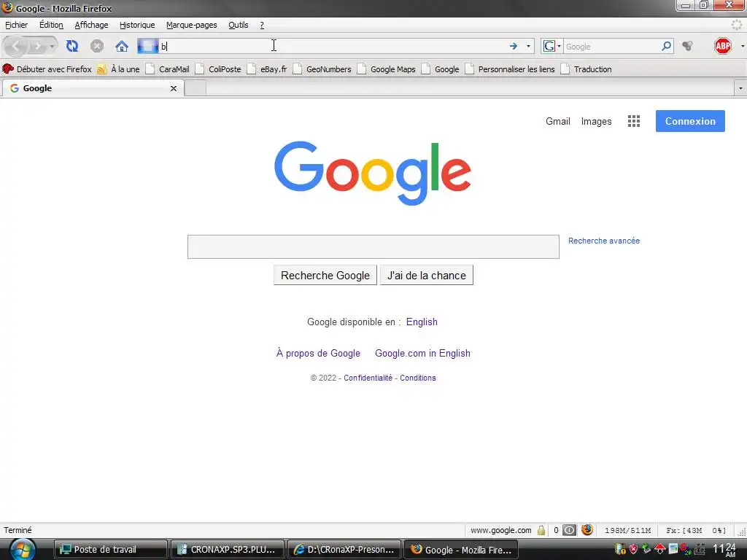This screenshot has width=747, height=560.
Task: Switch to CRONAXP.SP3.PLU taskbar window
Action: click(228, 550)
